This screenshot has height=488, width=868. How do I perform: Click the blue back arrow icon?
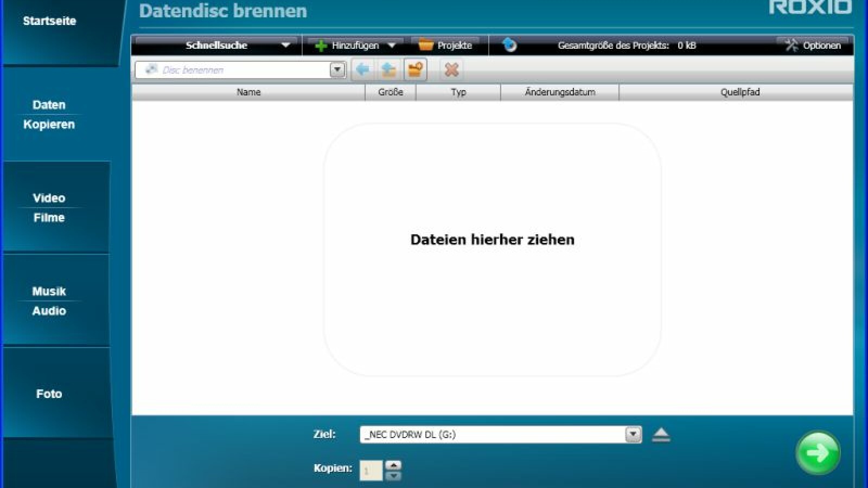point(362,70)
